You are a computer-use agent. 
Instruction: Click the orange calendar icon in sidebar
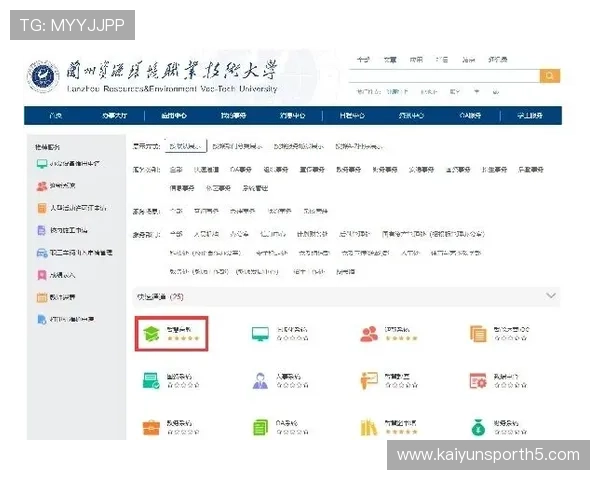coord(42,297)
